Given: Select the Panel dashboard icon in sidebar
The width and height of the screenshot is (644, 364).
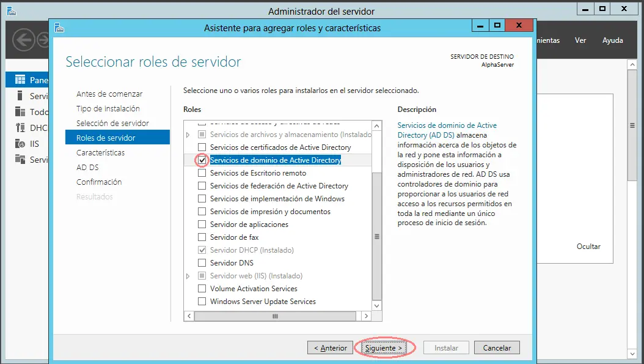Looking at the screenshot, I should coord(20,80).
